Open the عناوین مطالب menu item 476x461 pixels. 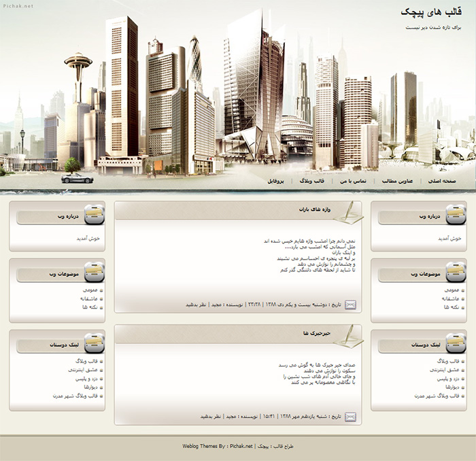397,181
